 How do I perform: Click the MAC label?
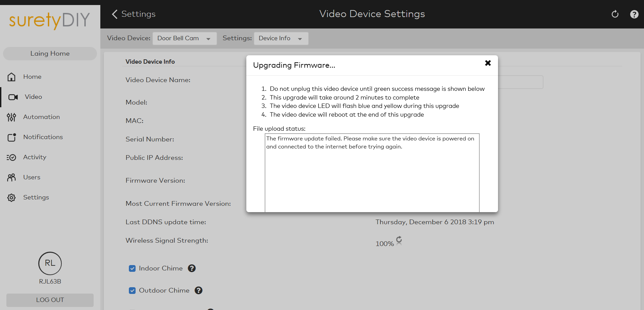point(135,121)
